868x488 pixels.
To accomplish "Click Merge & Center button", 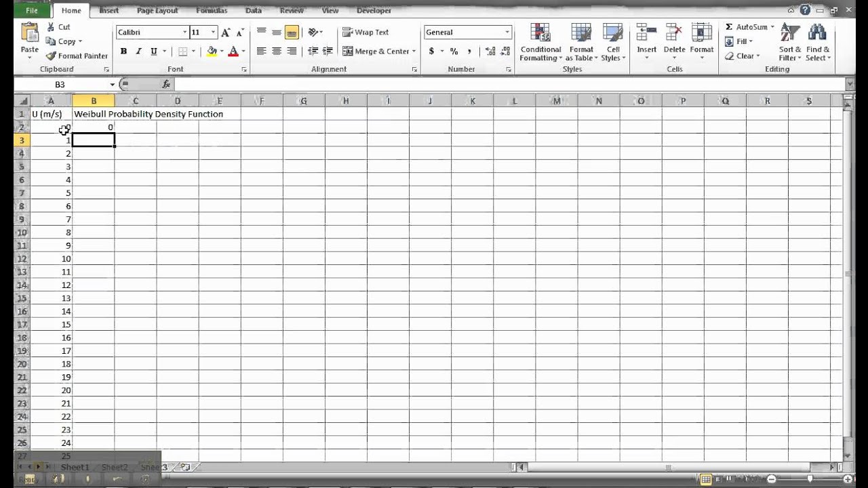I will [379, 52].
